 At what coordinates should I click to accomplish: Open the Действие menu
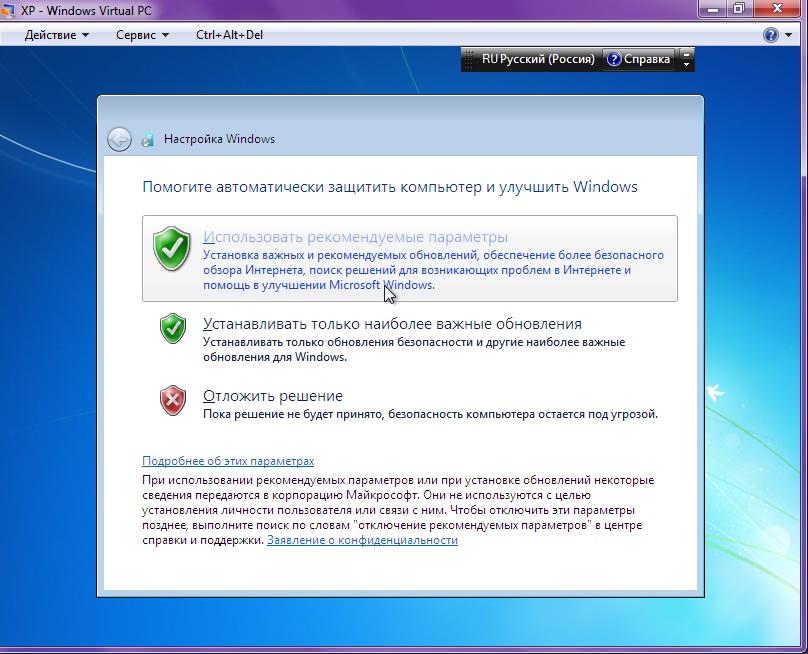57,35
